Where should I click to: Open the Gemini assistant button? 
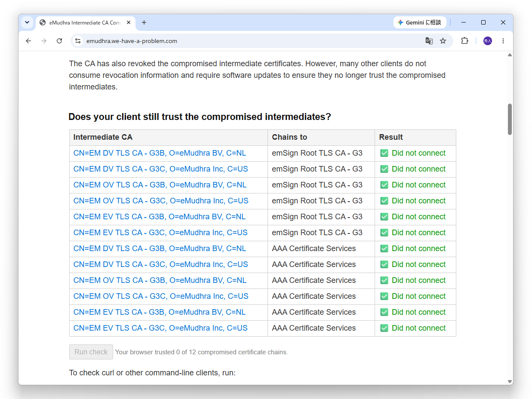[420, 22]
